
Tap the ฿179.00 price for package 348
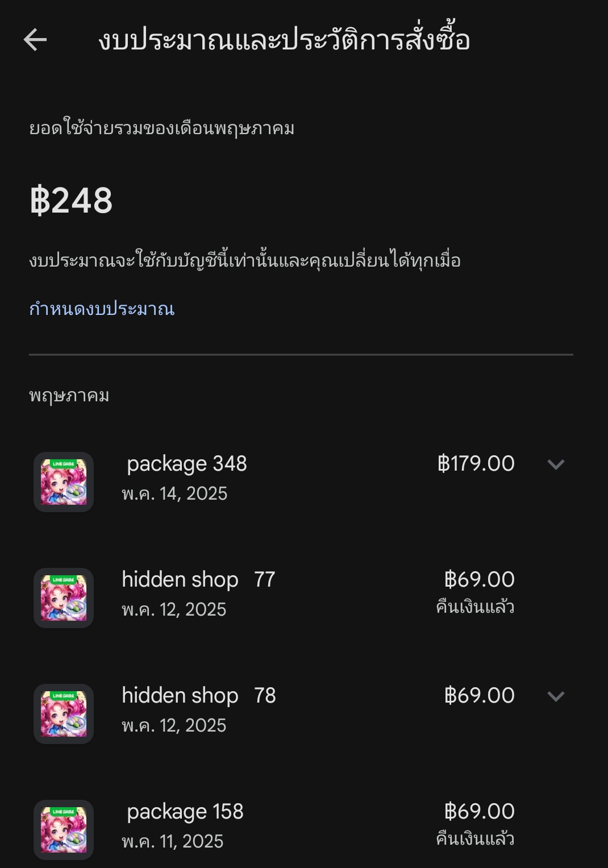476,464
